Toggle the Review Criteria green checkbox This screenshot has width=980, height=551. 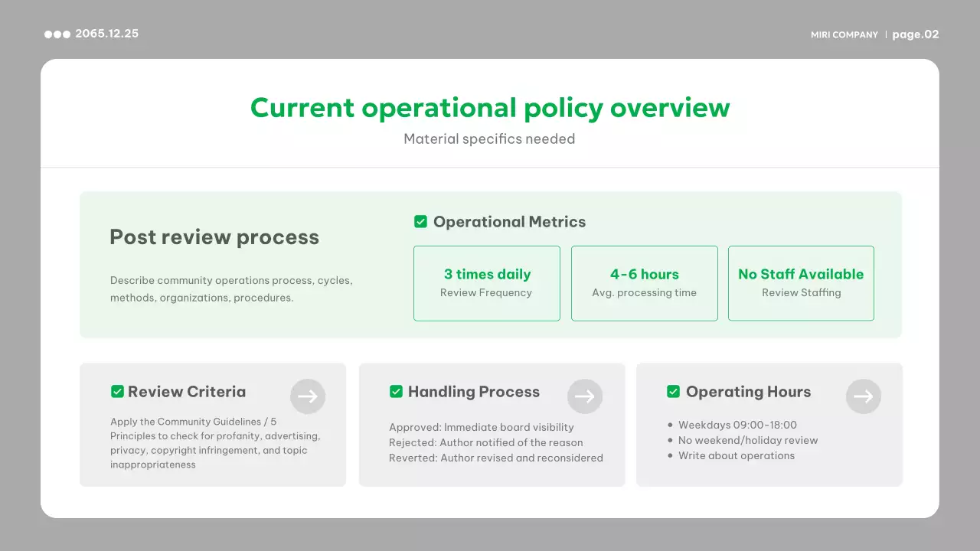click(x=117, y=392)
